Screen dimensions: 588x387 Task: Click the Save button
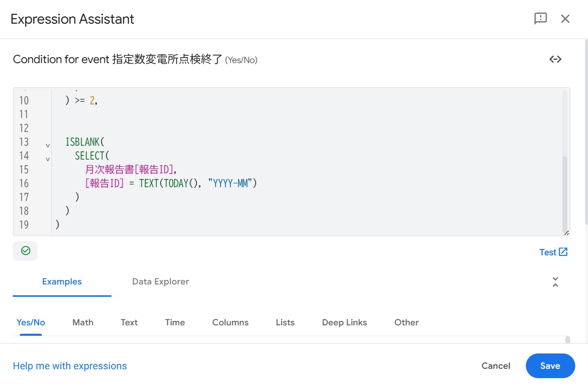(550, 366)
